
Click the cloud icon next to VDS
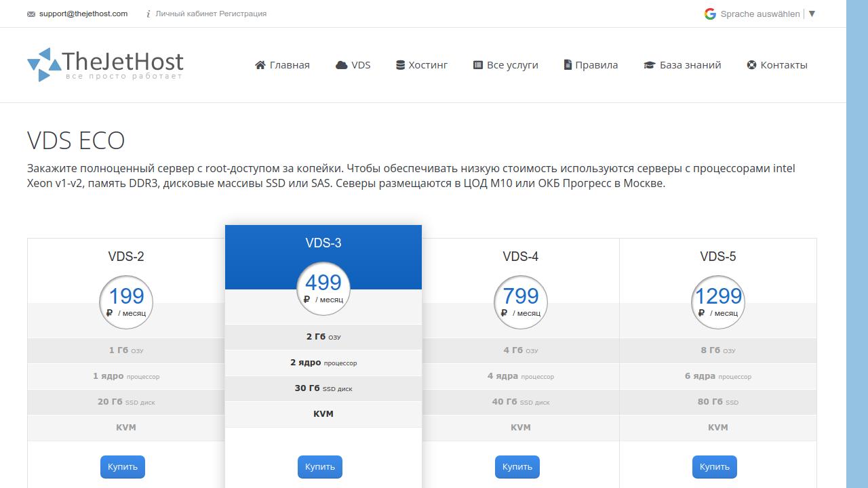(342, 65)
